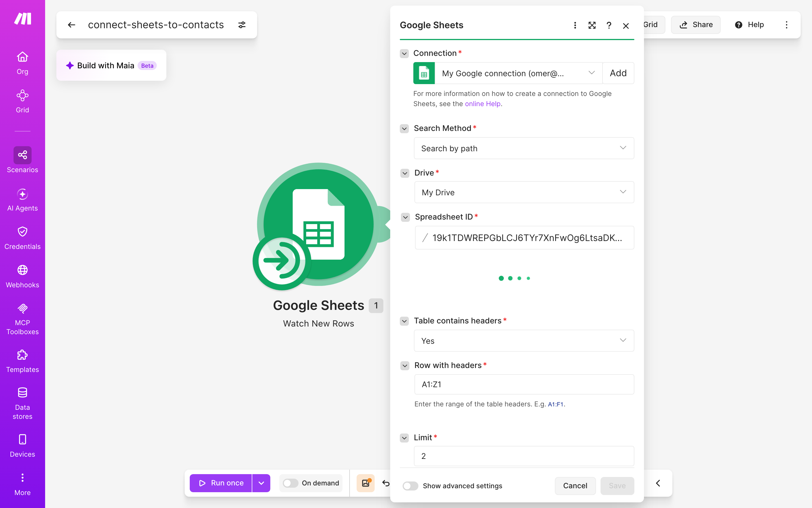This screenshot has width=812, height=508.
Task: Open the MCP Toolboxes section
Action: tap(23, 319)
